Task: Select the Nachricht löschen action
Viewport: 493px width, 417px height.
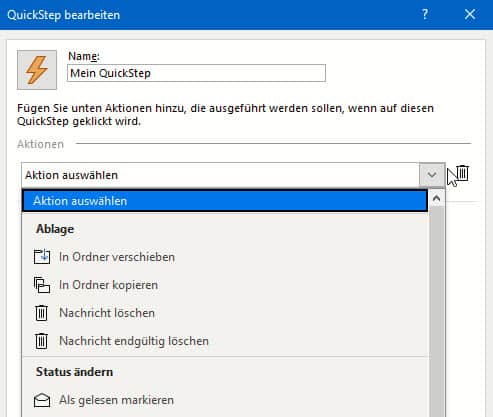Action: [225, 313]
